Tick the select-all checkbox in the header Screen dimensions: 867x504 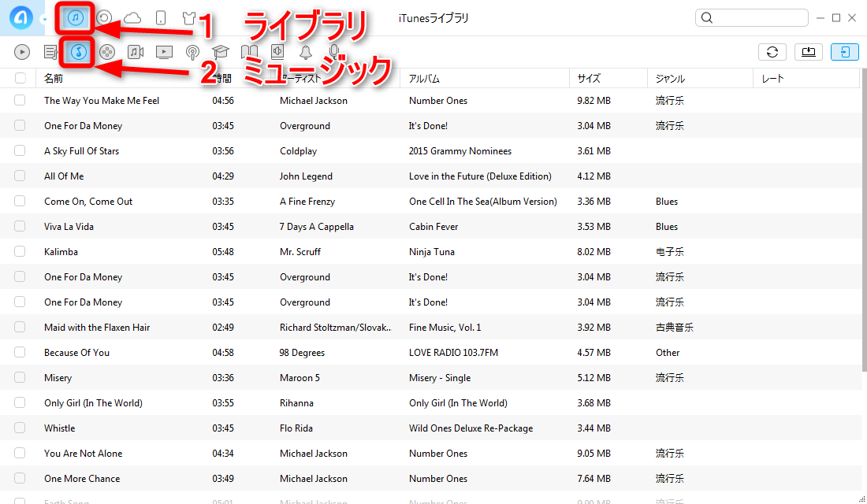20,78
